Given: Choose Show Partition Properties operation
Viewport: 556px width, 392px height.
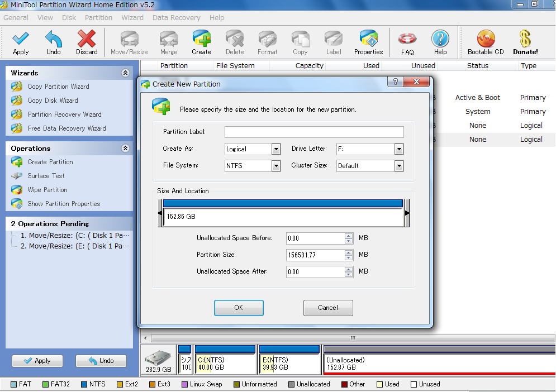Looking at the screenshot, I should [x=64, y=204].
